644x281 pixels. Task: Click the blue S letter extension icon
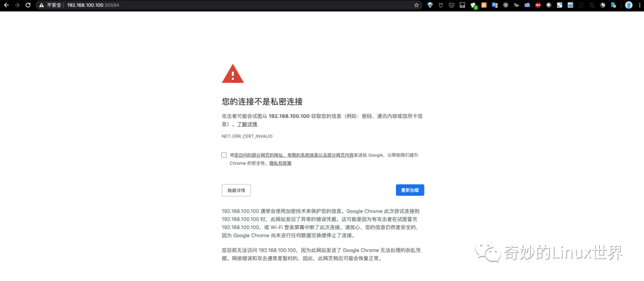tap(559, 5)
